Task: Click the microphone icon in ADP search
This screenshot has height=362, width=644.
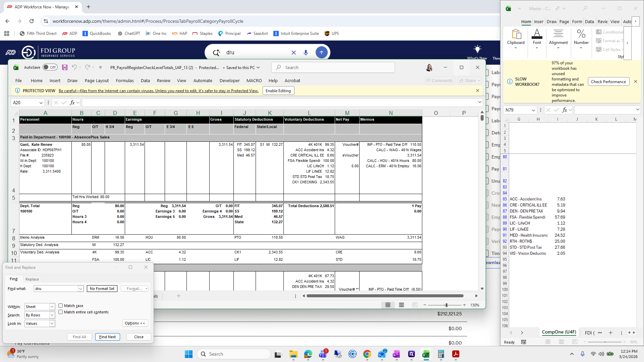Action: click(x=306, y=53)
